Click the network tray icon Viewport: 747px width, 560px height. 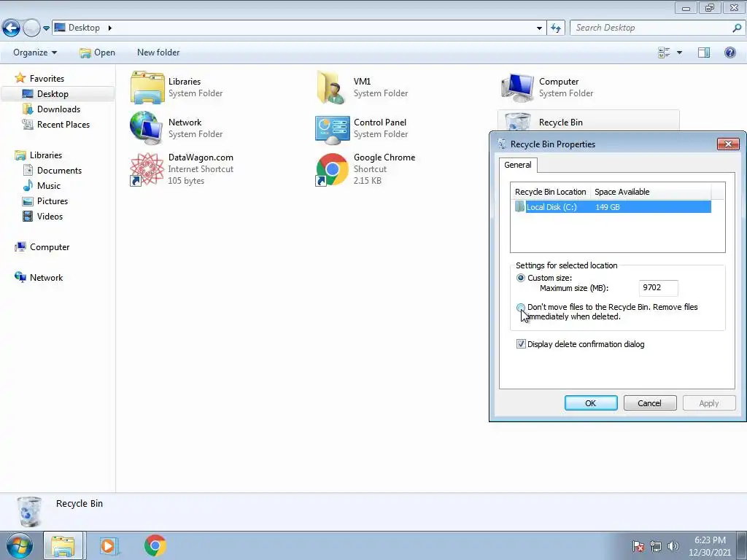click(x=656, y=546)
